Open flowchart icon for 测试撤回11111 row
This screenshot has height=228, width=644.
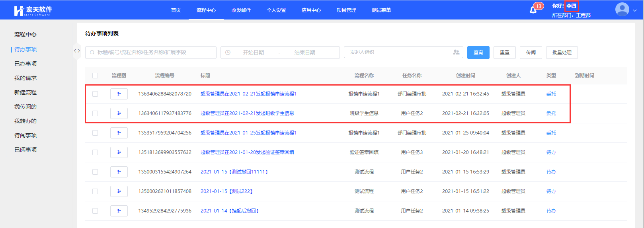pyautogui.click(x=119, y=172)
